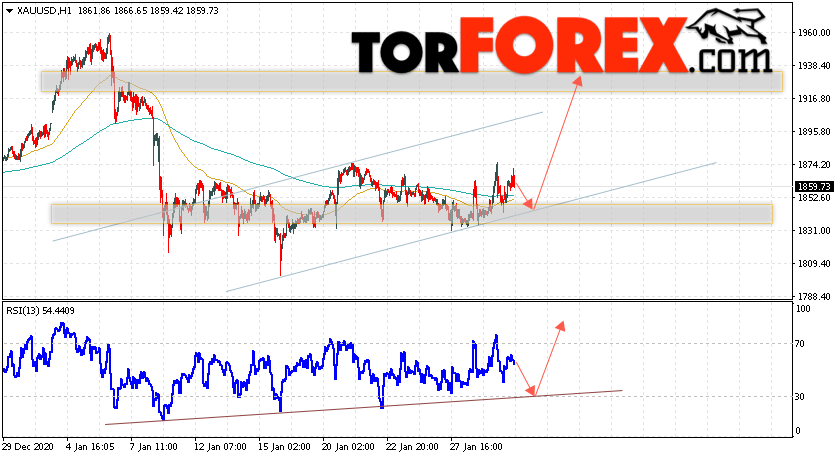
Task: Click the 1831.00 price axis label
Action: (813, 230)
